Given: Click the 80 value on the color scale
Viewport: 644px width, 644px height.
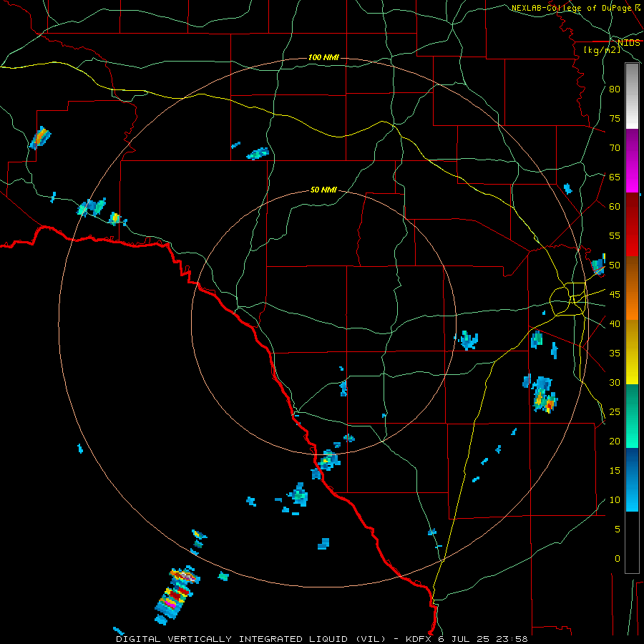Looking at the screenshot, I should pos(615,89).
